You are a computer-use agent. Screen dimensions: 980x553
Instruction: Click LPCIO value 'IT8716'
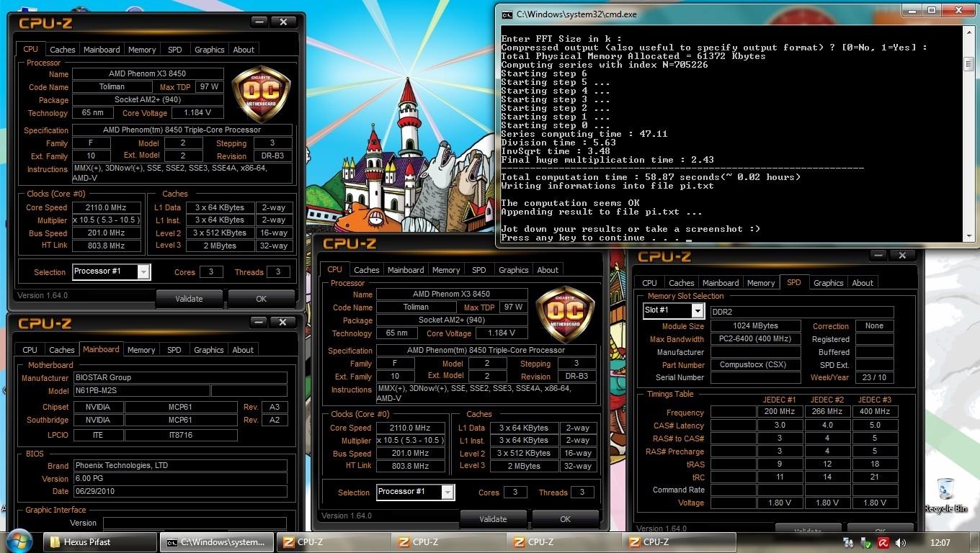pyautogui.click(x=182, y=435)
